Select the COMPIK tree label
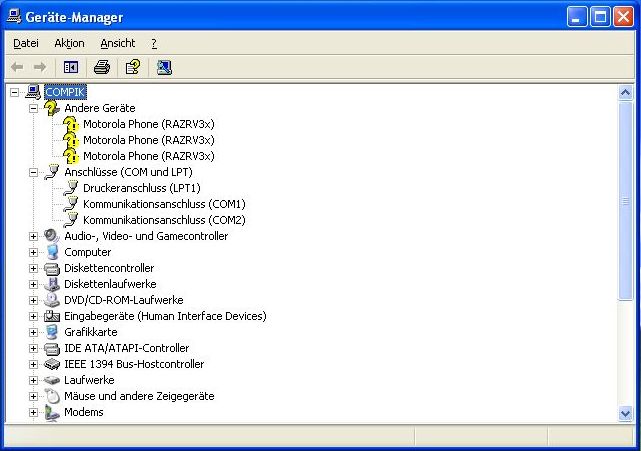The image size is (641, 451). [x=65, y=92]
